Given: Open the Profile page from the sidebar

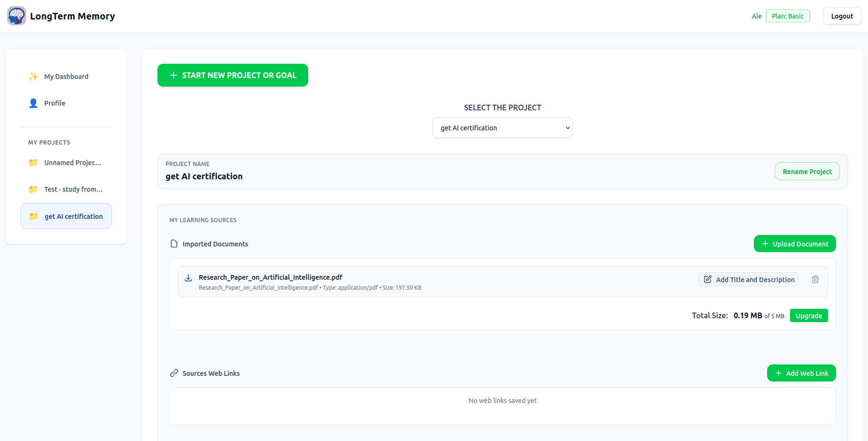Looking at the screenshot, I should tap(55, 103).
